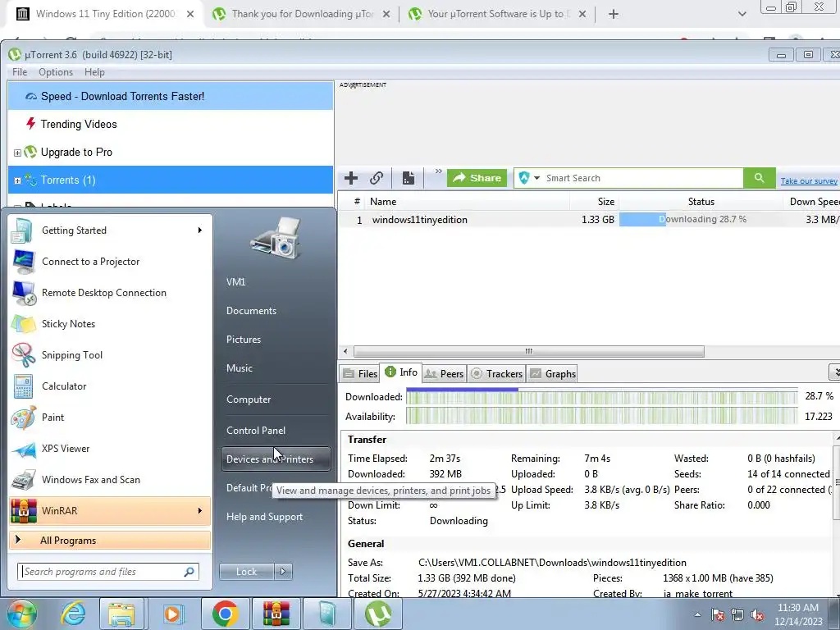Open the File menu in uTorrent
Screen dimensions: 840x630
tap(20, 72)
